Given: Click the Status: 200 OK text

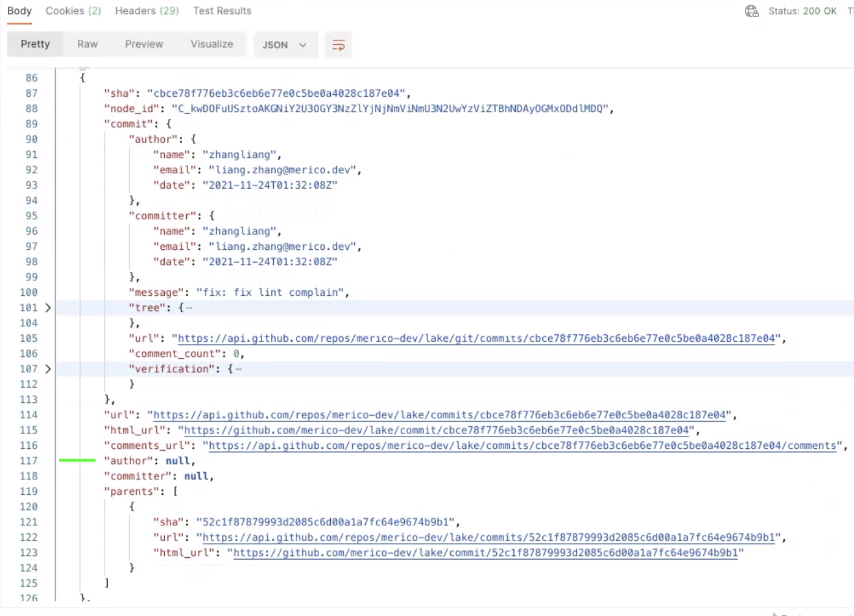Looking at the screenshot, I should [x=803, y=11].
